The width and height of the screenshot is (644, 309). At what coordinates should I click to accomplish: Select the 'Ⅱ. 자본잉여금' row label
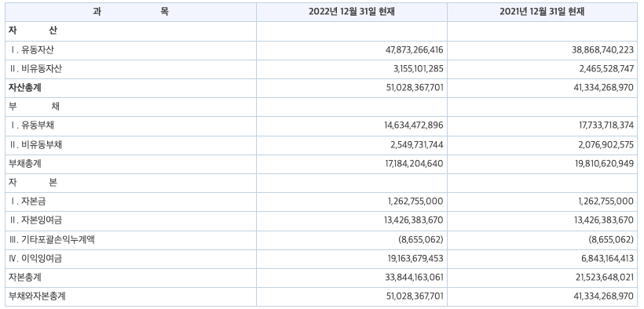coord(35,220)
